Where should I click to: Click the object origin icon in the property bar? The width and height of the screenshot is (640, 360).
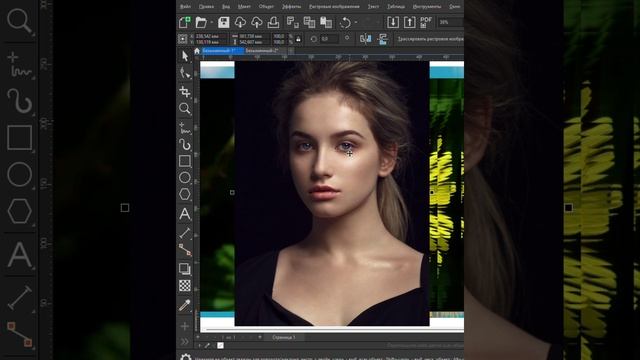click(183, 39)
